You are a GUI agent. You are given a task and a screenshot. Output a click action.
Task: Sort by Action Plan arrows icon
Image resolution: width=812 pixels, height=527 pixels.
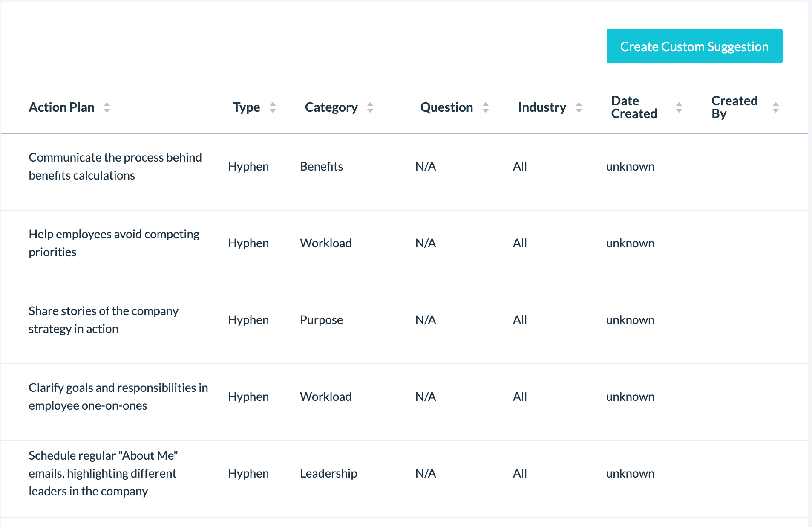coord(107,107)
